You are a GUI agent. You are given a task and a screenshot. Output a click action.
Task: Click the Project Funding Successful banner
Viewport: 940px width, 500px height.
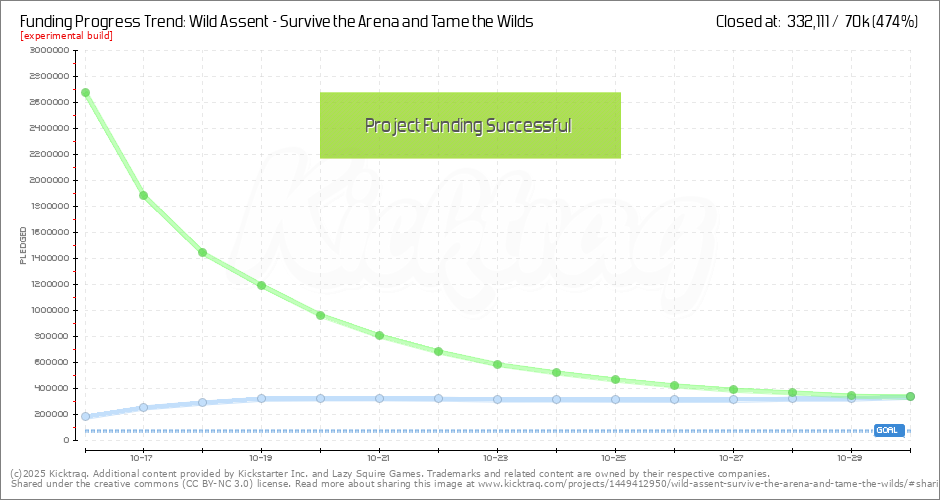[x=470, y=126]
